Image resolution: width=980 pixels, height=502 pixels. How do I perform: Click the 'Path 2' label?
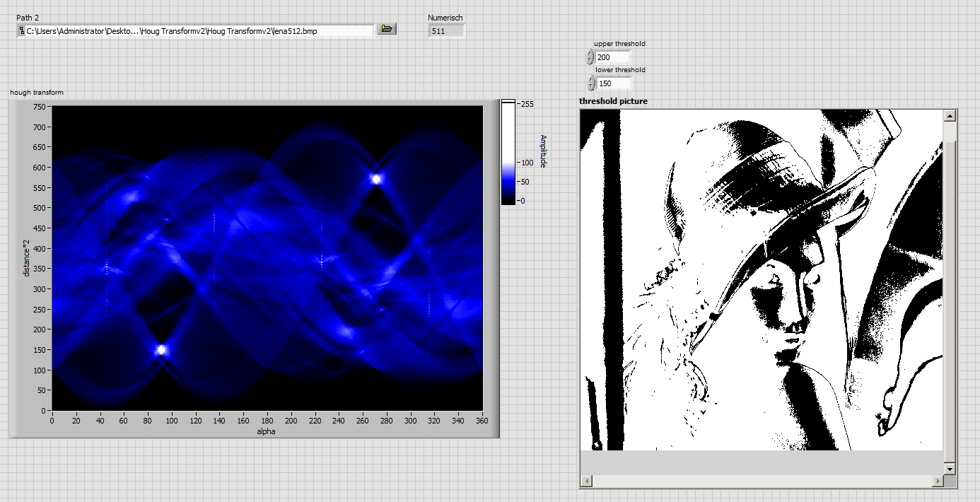[28, 17]
